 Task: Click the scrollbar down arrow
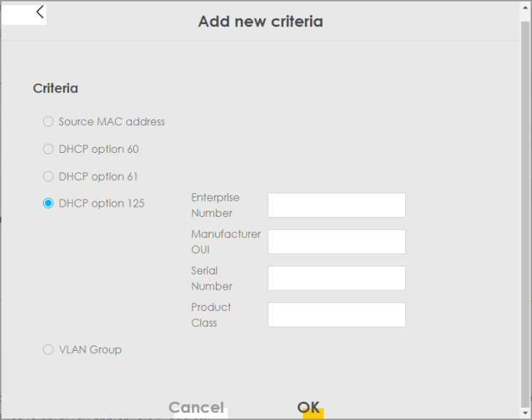click(525, 413)
